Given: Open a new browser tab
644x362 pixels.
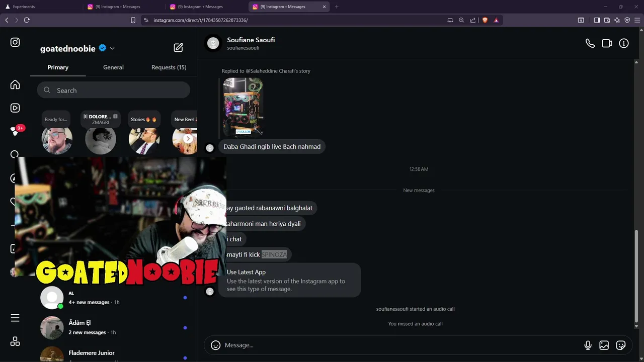Looking at the screenshot, I should point(337,7).
